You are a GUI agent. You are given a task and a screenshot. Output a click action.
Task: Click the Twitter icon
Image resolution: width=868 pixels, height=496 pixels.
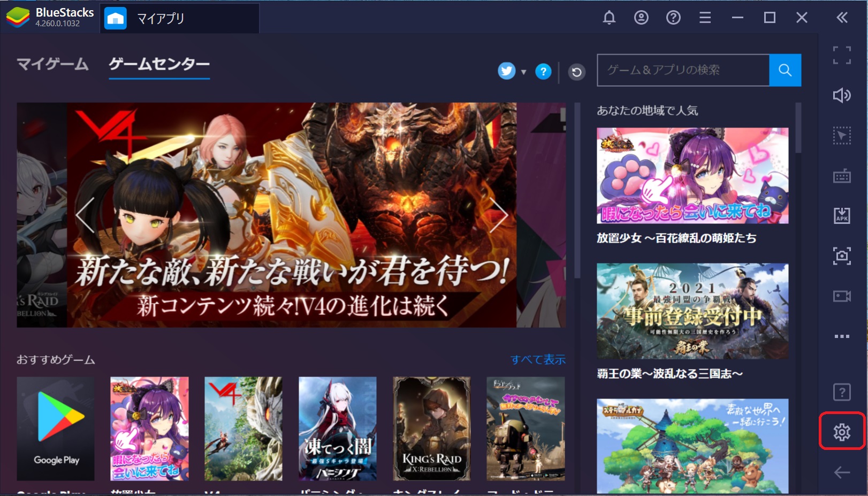[507, 71]
